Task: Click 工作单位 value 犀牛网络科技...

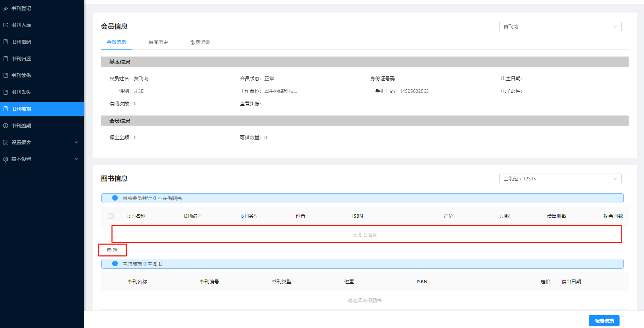Action: coord(281,91)
